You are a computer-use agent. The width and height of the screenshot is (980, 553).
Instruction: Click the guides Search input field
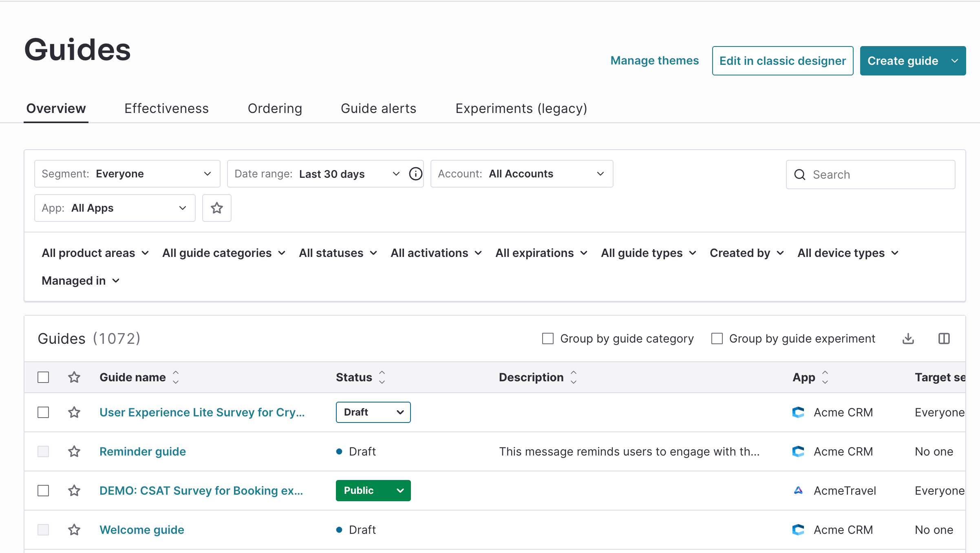[x=870, y=175]
